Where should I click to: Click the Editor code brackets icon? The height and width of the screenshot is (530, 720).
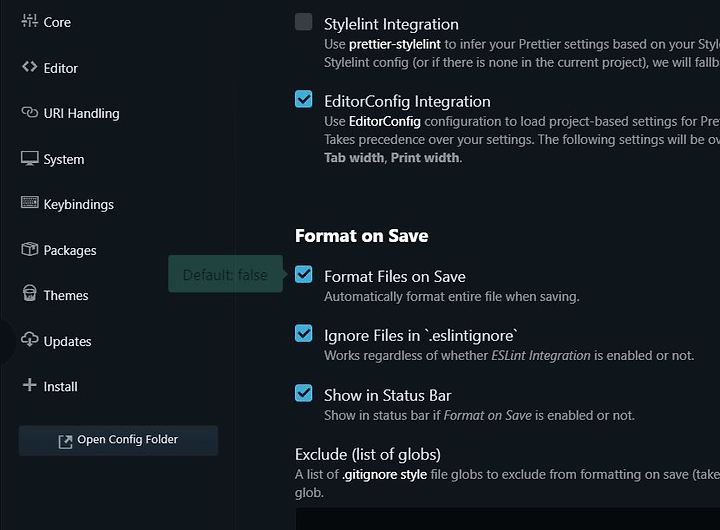(29, 67)
